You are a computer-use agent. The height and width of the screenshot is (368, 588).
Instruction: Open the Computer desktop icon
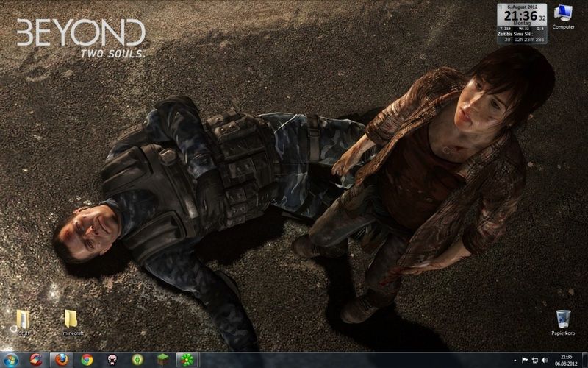[563, 17]
